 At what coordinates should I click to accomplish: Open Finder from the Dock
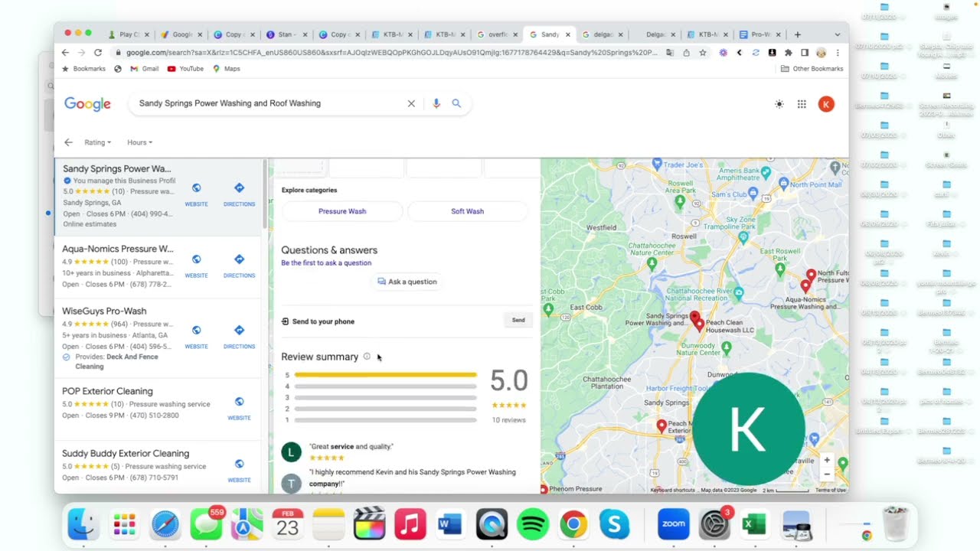pyautogui.click(x=83, y=525)
